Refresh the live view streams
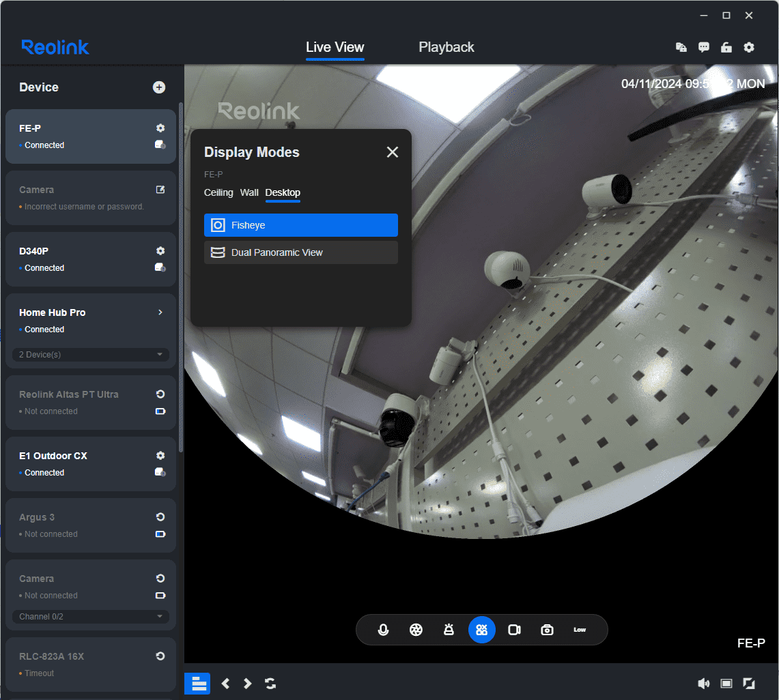 tap(270, 684)
